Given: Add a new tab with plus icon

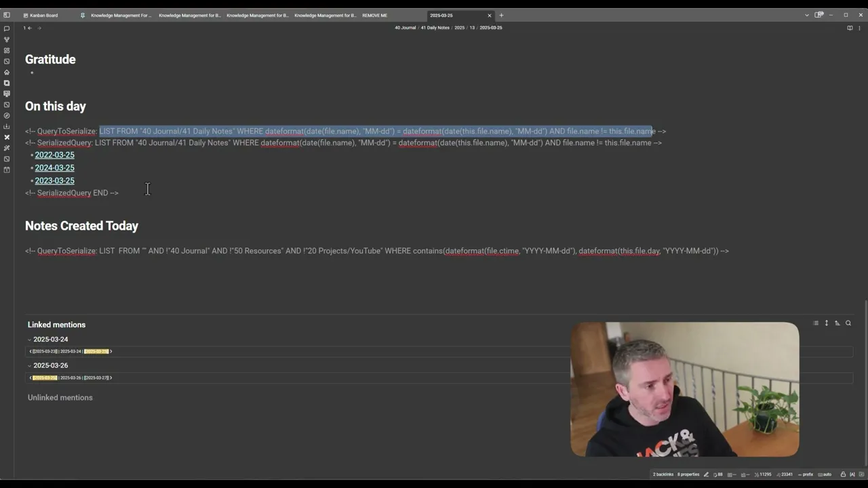Looking at the screenshot, I should click(x=501, y=15).
